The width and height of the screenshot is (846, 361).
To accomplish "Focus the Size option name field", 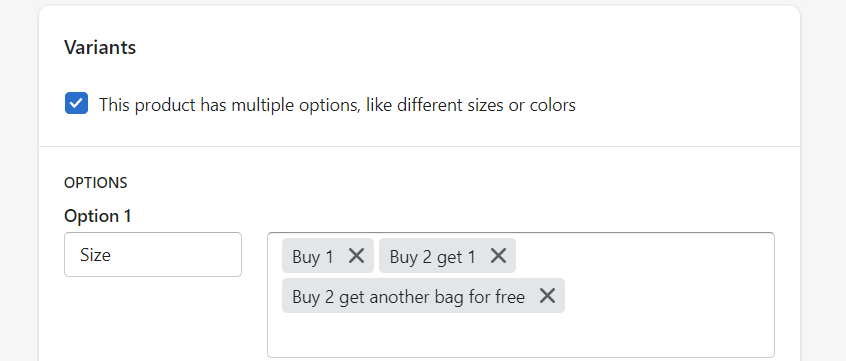I will pyautogui.click(x=153, y=255).
